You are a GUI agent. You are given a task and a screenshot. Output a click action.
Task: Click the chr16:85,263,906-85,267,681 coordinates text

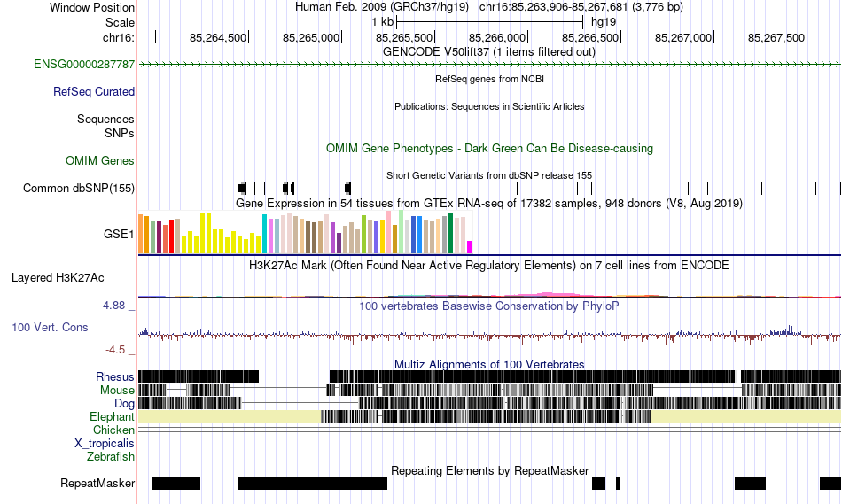point(581,7)
